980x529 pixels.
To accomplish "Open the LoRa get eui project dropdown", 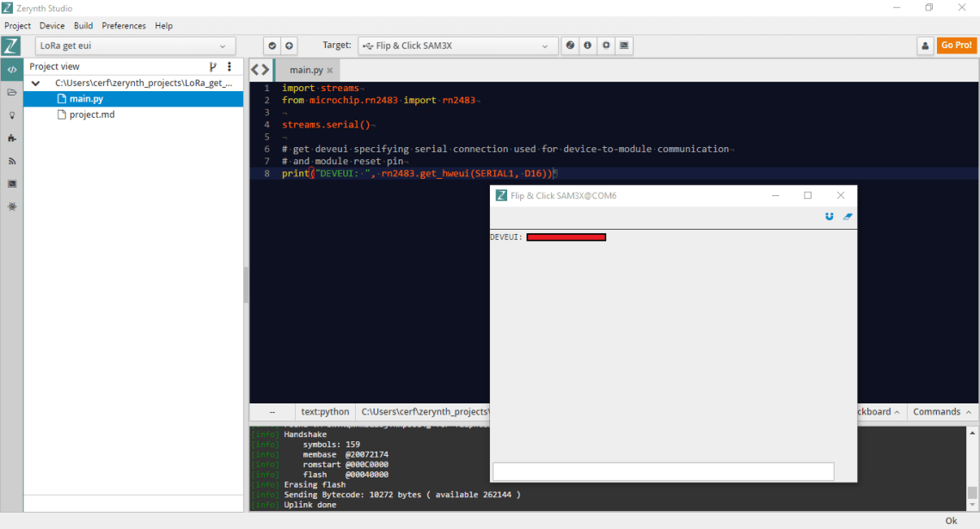I will pyautogui.click(x=136, y=46).
